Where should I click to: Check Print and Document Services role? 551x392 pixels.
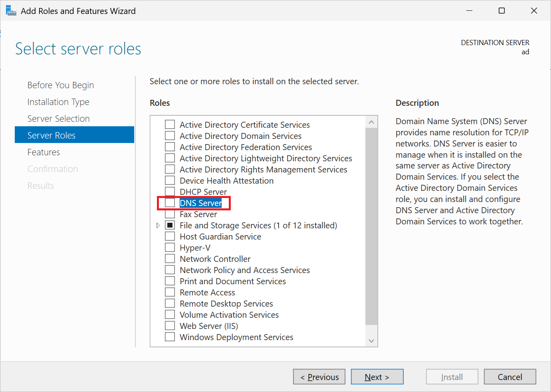click(170, 281)
